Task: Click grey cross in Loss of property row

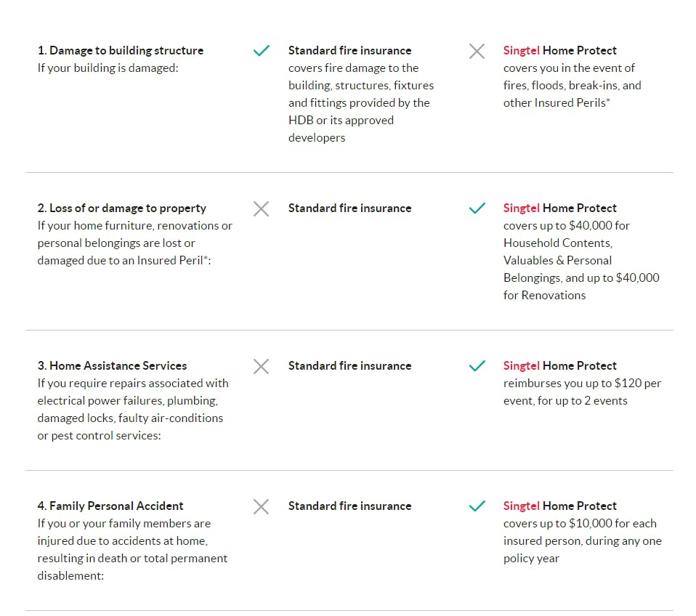Action: (261, 208)
